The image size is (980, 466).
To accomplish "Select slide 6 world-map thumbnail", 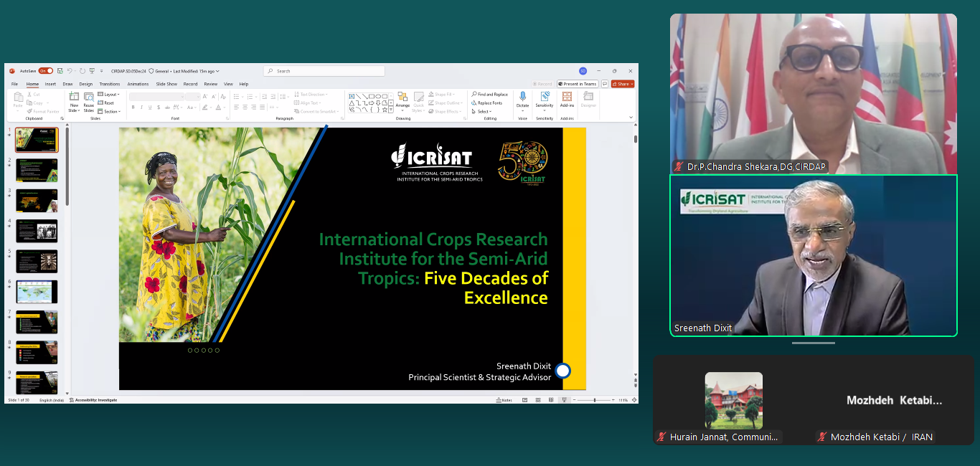I will coord(37,292).
